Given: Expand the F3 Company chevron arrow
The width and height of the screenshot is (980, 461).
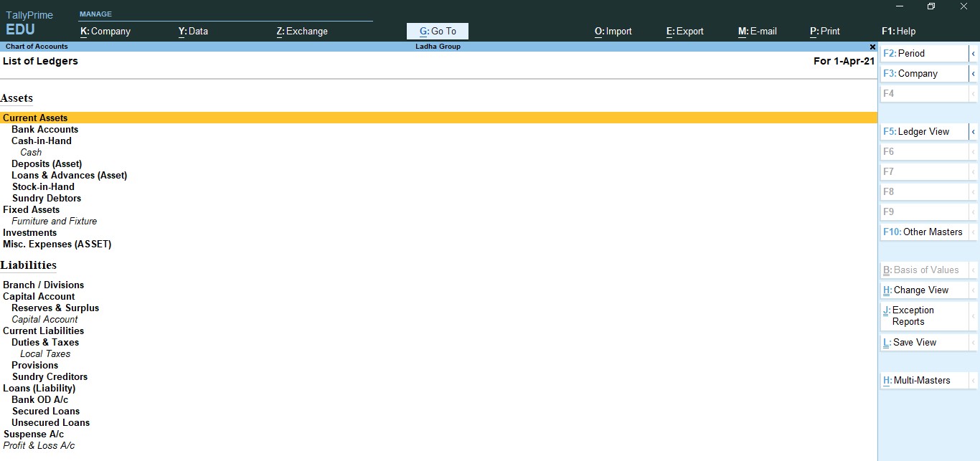Looking at the screenshot, I should (x=974, y=74).
